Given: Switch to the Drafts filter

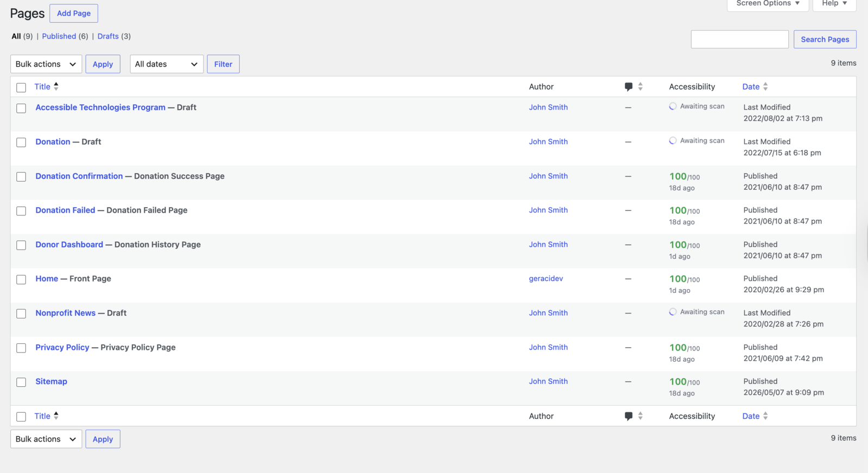Looking at the screenshot, I should click(108, 36).
